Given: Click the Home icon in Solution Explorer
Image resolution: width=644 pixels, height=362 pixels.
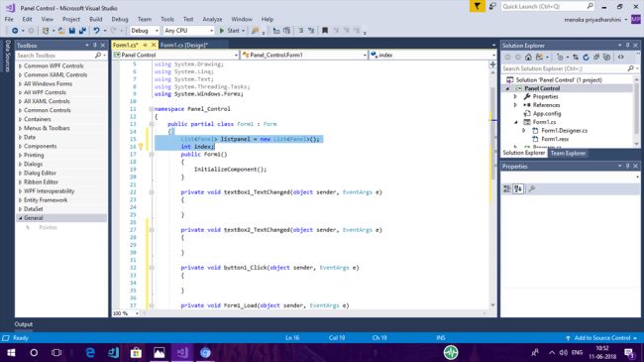Looking at the screenshot, I should pyautogui.click(x=529, y=58).
